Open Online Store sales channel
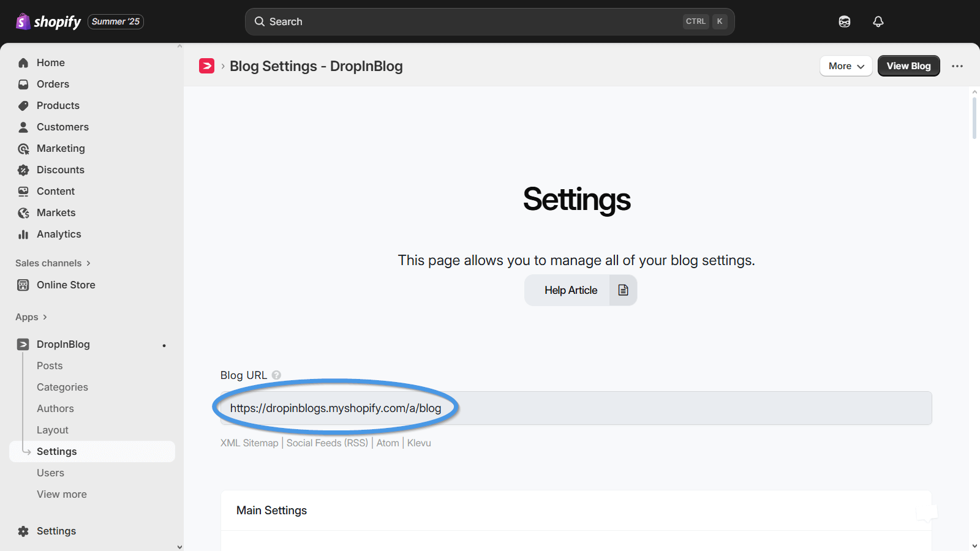The image size is (980, 551). (66, 285)
